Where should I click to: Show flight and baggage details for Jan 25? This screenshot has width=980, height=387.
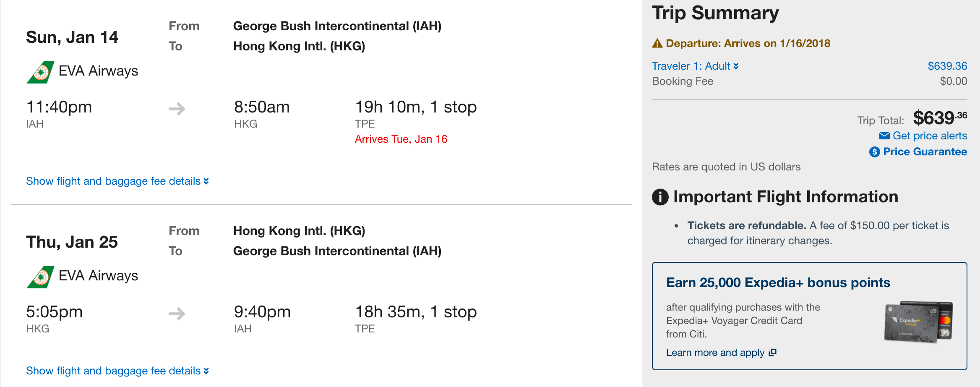point(117,371)
